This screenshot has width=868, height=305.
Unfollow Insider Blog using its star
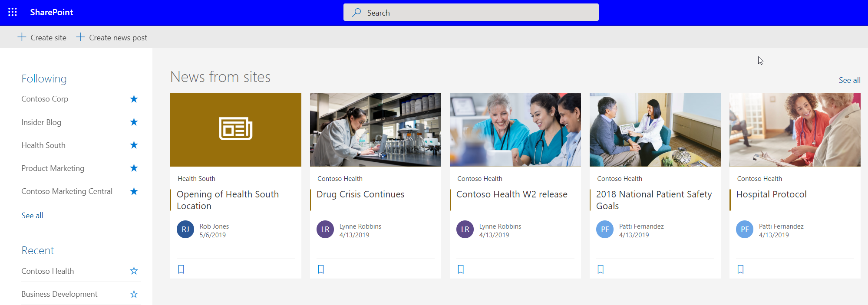tap(134, 122)
